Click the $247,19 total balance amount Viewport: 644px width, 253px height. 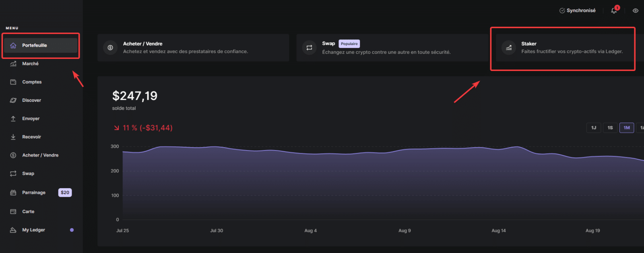pos(135,96)
